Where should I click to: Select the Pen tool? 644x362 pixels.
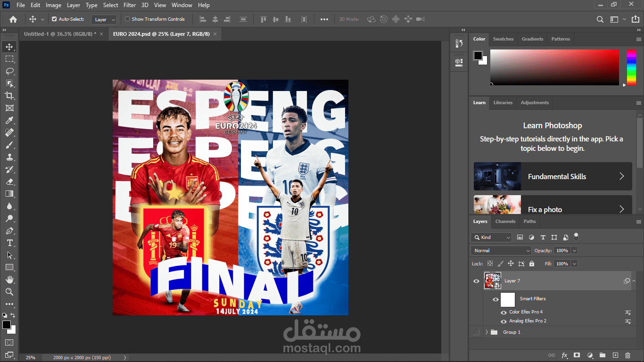(9, 230)
